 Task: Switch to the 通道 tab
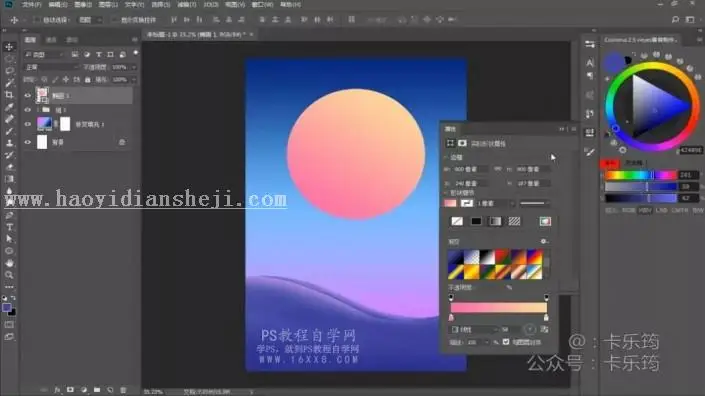point(51,40)
